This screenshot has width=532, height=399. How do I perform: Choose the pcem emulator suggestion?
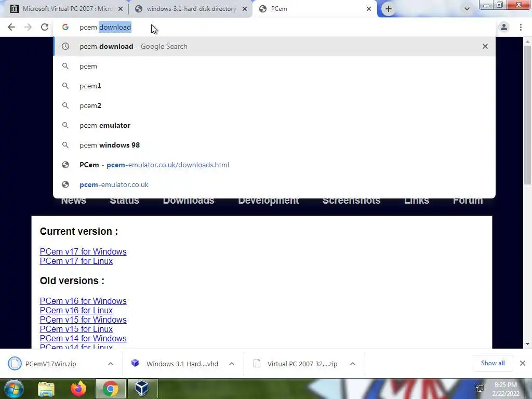click(274, 125)
